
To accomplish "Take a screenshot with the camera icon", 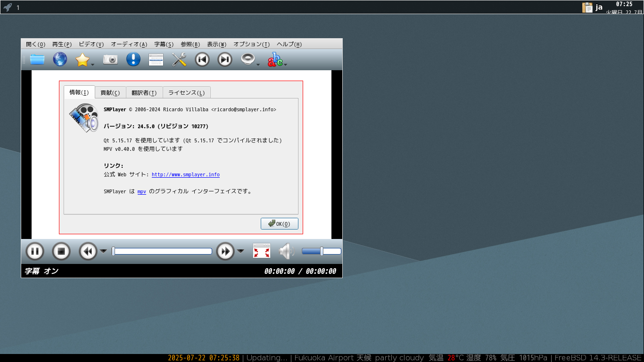I will click(x=110, y=59).
